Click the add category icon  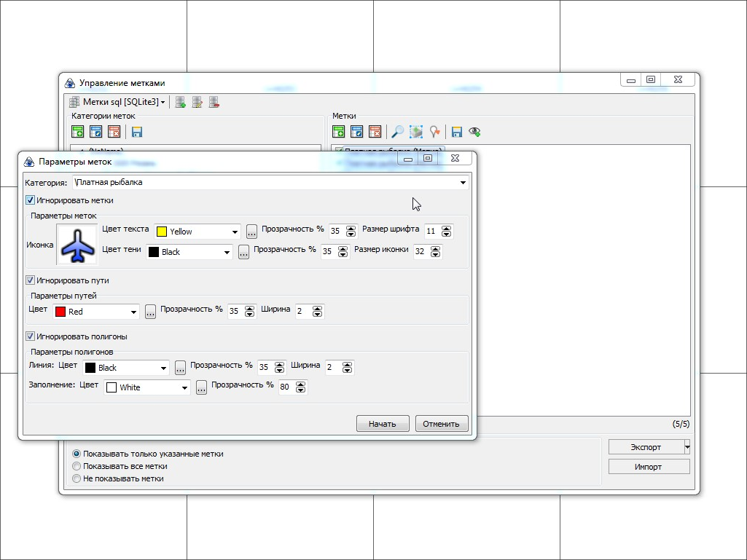point(78,132)
